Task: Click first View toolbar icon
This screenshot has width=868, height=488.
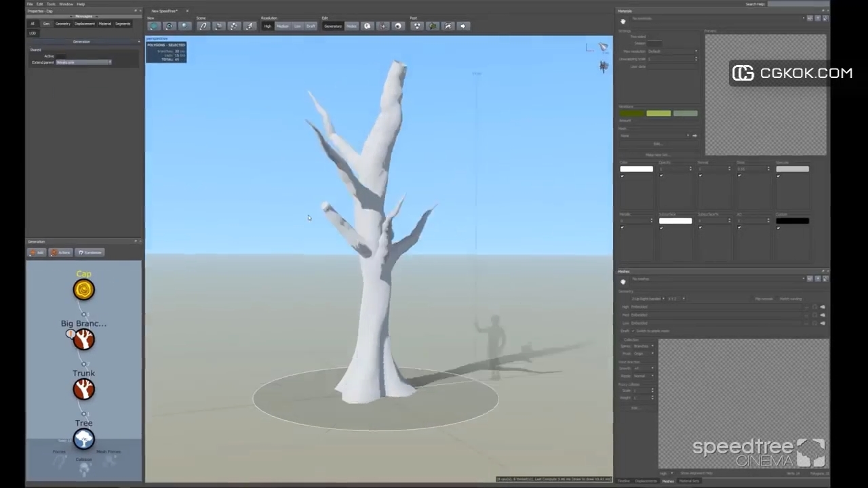Action: point(154,26)
